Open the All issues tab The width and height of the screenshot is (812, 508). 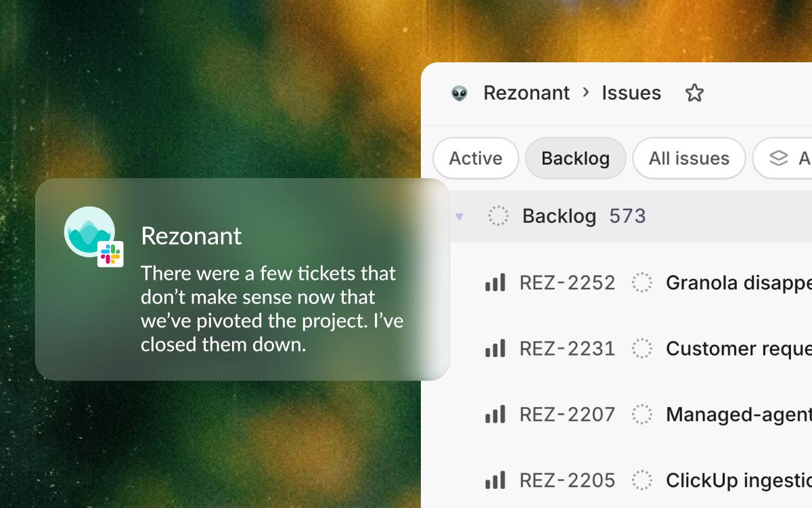pos(689,158)
